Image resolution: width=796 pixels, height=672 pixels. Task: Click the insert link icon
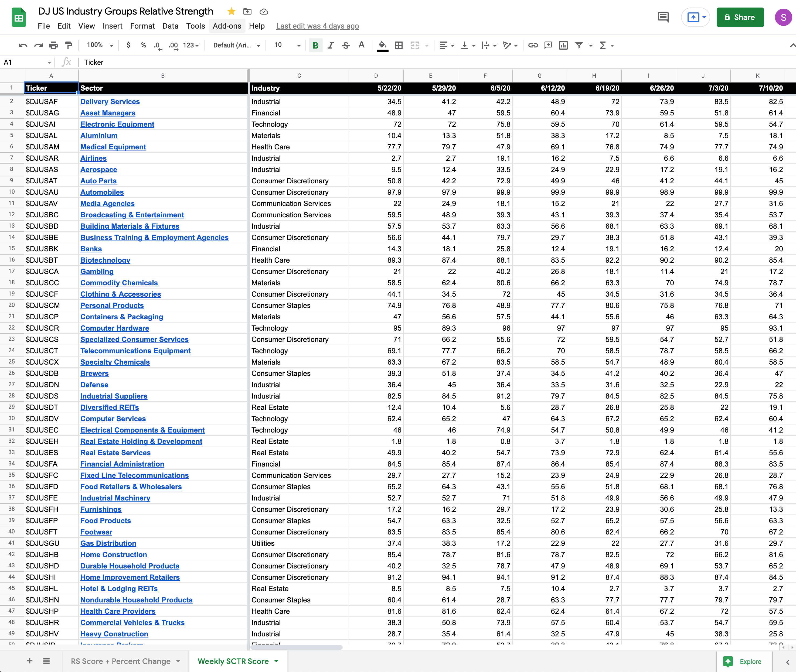click(533, 45)
